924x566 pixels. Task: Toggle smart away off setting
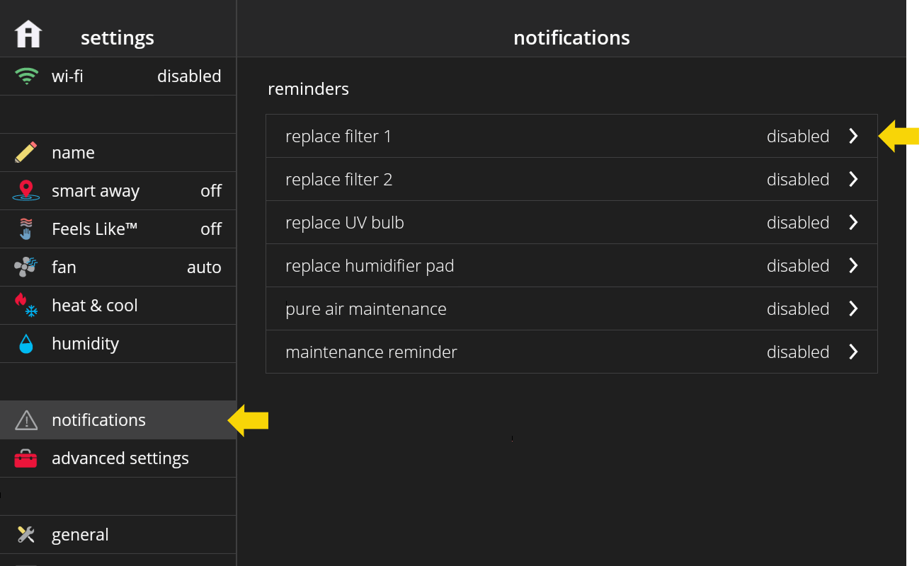211,191
